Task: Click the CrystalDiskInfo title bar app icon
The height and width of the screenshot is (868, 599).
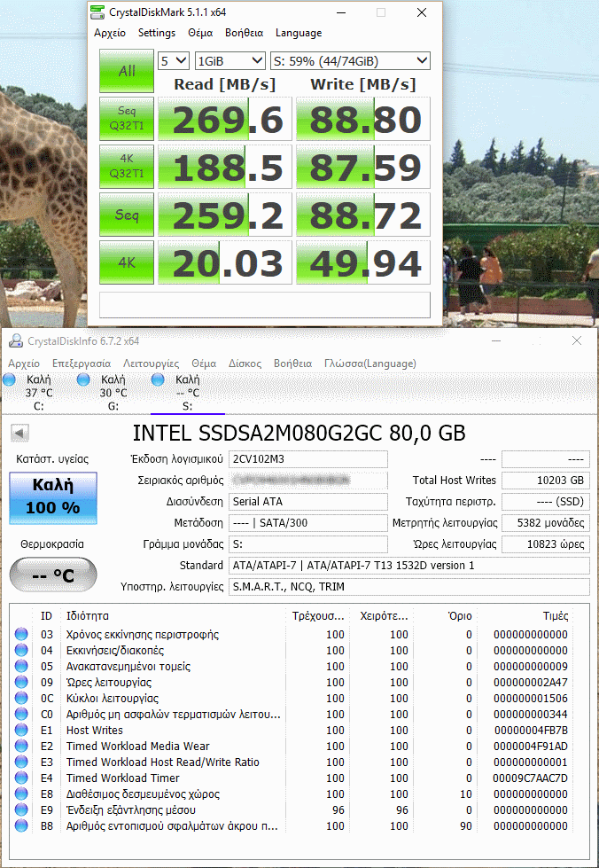Action: pyautogui.click(x=16, y=341)
